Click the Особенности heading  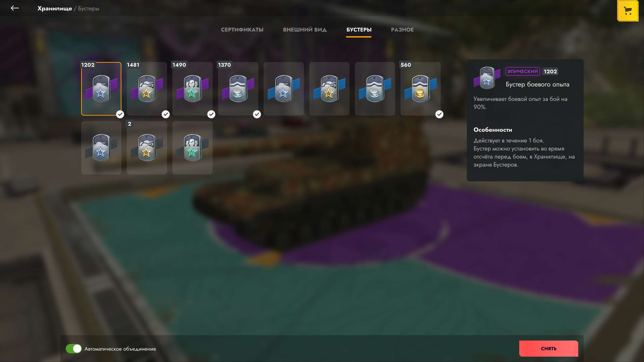(x=493, y=130)
